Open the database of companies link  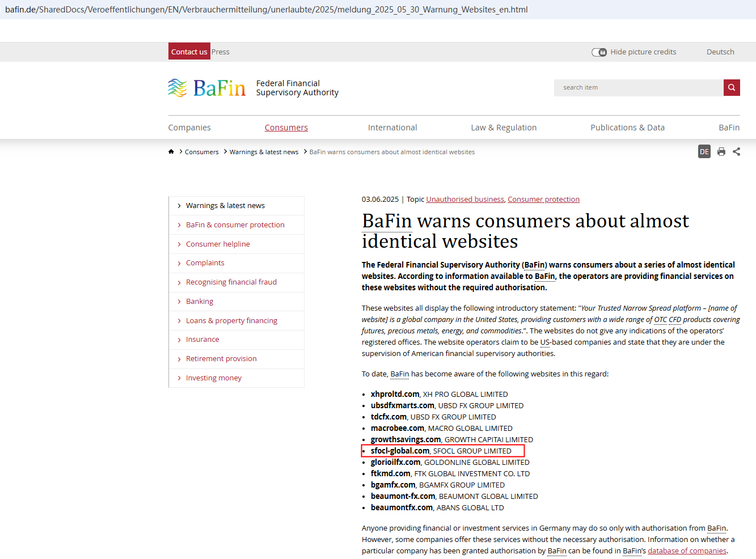coord(687,551)
